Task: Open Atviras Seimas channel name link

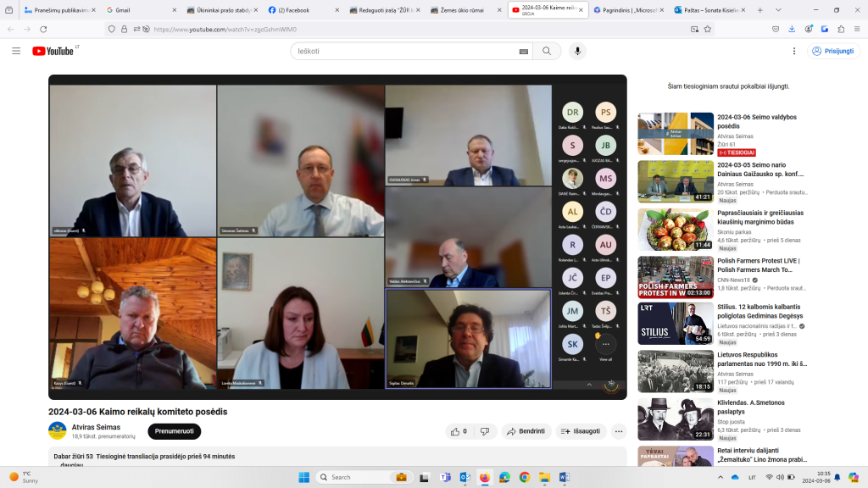Action: [x=96, y=427]
